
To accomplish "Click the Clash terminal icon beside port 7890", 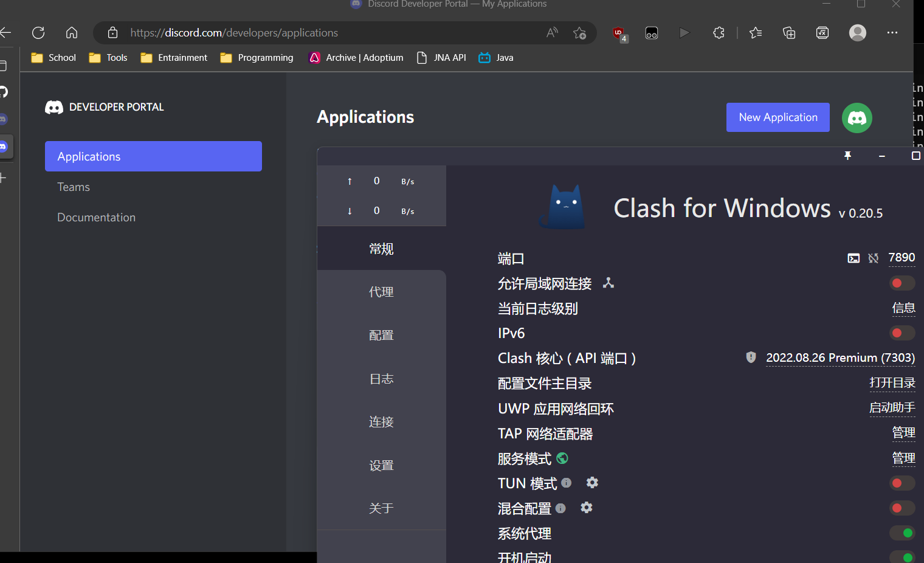I will pos(853,258).
